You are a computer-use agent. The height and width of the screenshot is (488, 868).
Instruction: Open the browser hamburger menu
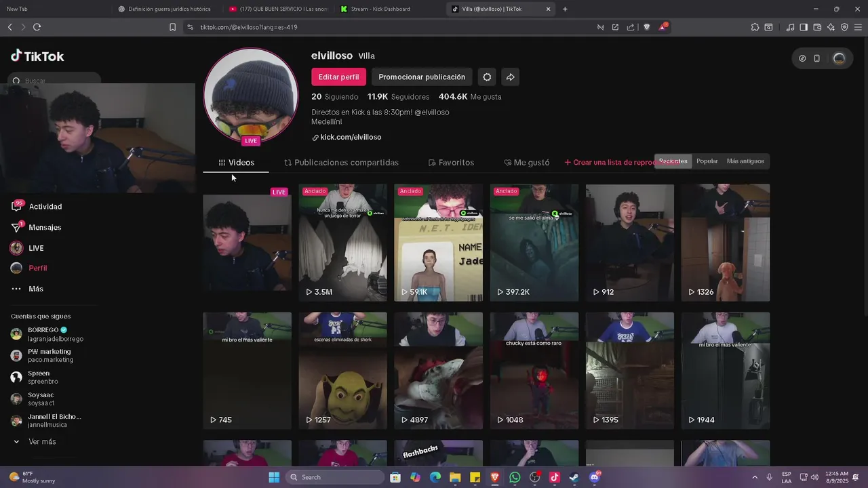pos(858,27)
